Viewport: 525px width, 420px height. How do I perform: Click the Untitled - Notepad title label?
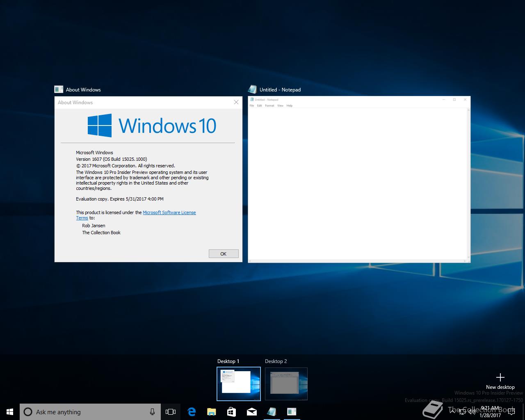(280, 89)
